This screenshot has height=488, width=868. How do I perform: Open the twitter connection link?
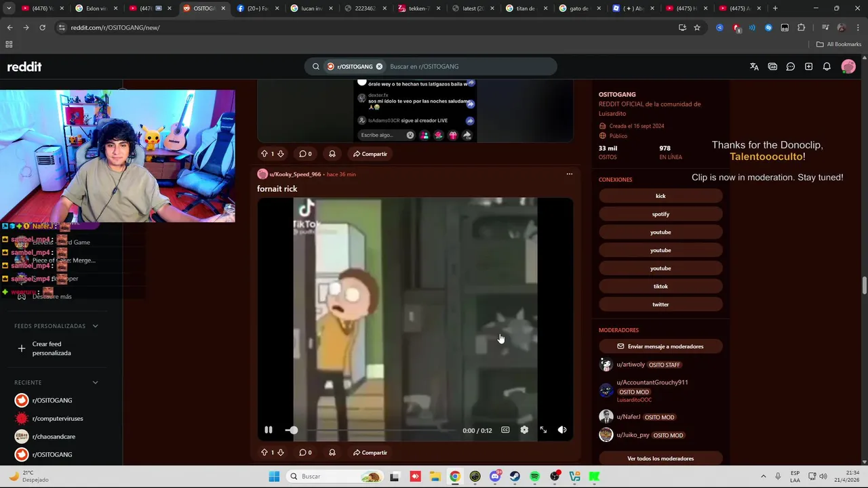point(660,304)
